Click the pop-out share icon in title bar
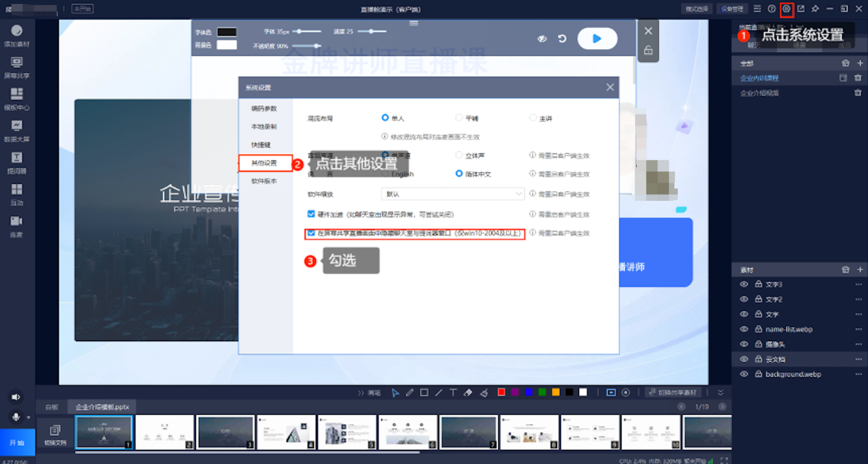The image size is (868, 464). point(801,9)
